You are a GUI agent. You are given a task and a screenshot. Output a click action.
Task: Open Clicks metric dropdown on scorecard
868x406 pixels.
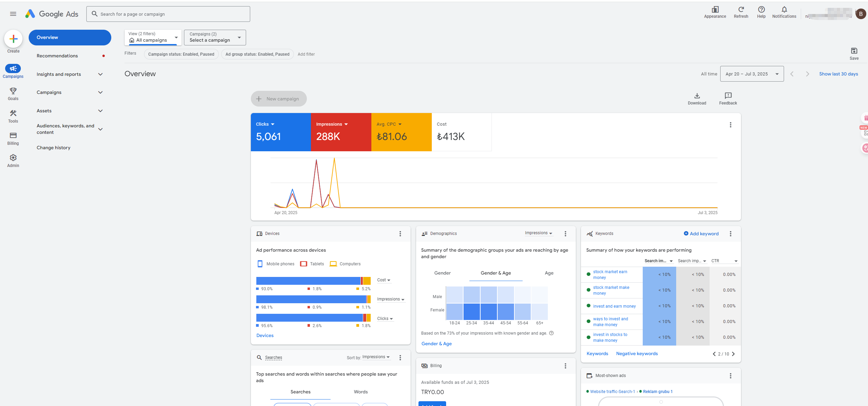265,124
